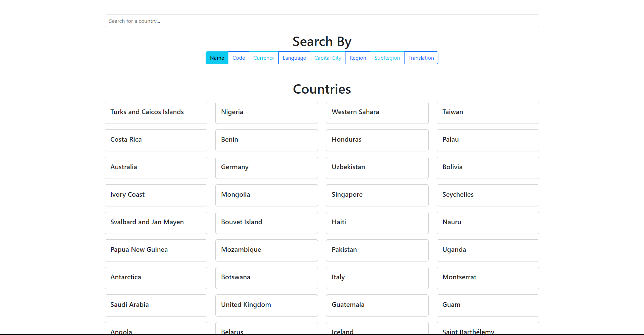
Task: Choose the Currency search option
Action: (x=264, y=58)
